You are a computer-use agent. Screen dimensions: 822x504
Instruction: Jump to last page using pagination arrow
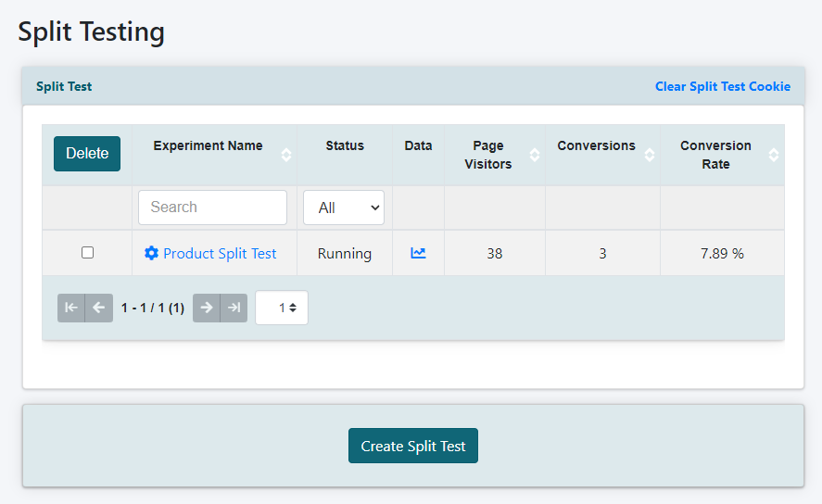(x=234, y=308)
